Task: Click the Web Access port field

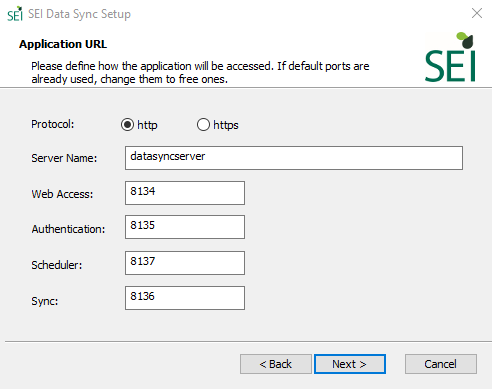Action: (185, 193)
